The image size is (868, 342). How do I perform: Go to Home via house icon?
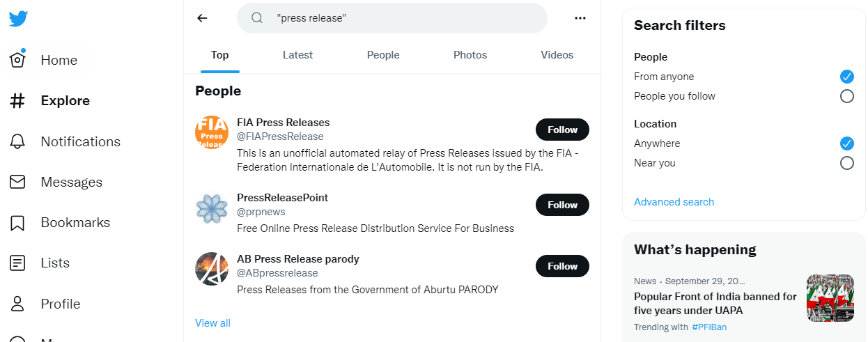[17, 60]
